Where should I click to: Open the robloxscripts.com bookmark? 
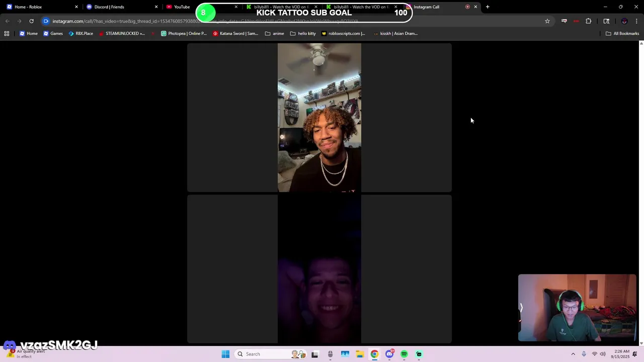[x=343, y=34]
